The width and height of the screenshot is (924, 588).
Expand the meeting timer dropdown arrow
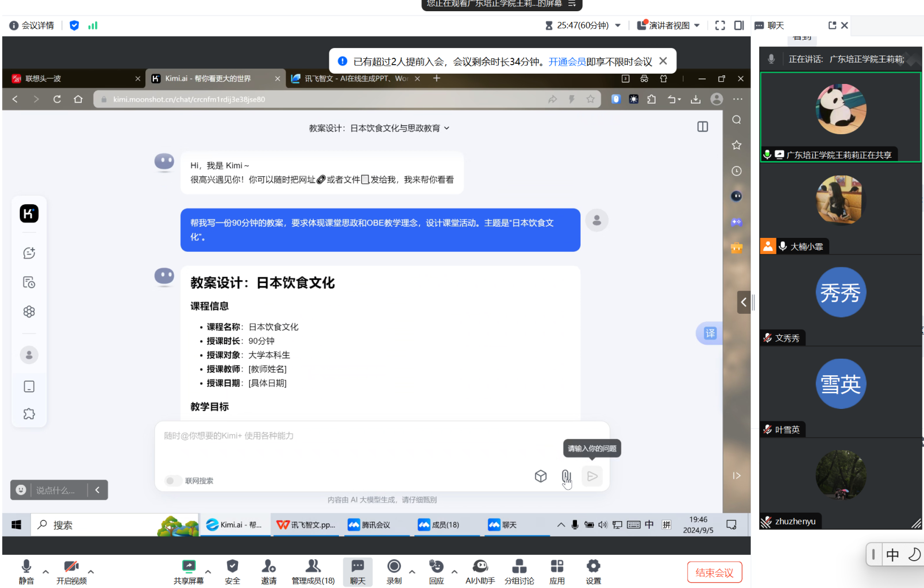618,26
